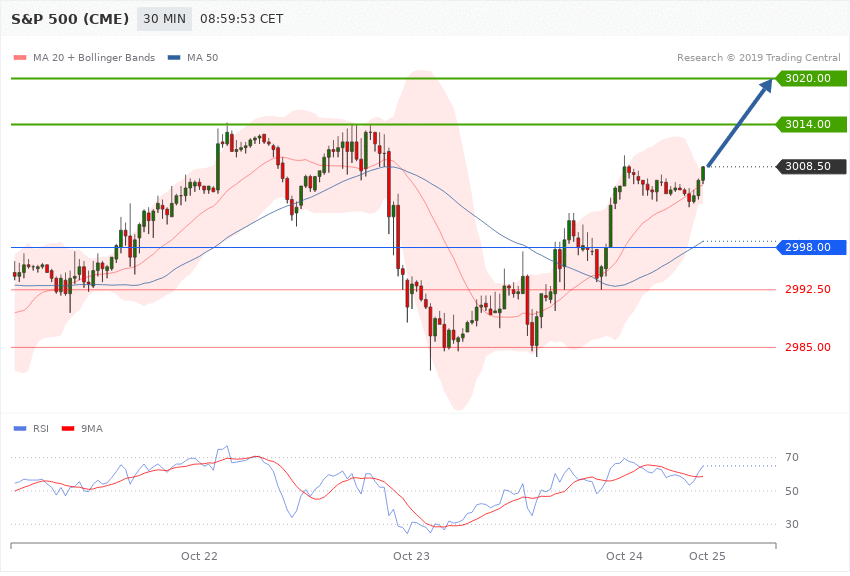Image resolution: width=850 pixels, height=576 pixels.
Task: Click the S&P 500 (CME) chart title
Action: 70,19
